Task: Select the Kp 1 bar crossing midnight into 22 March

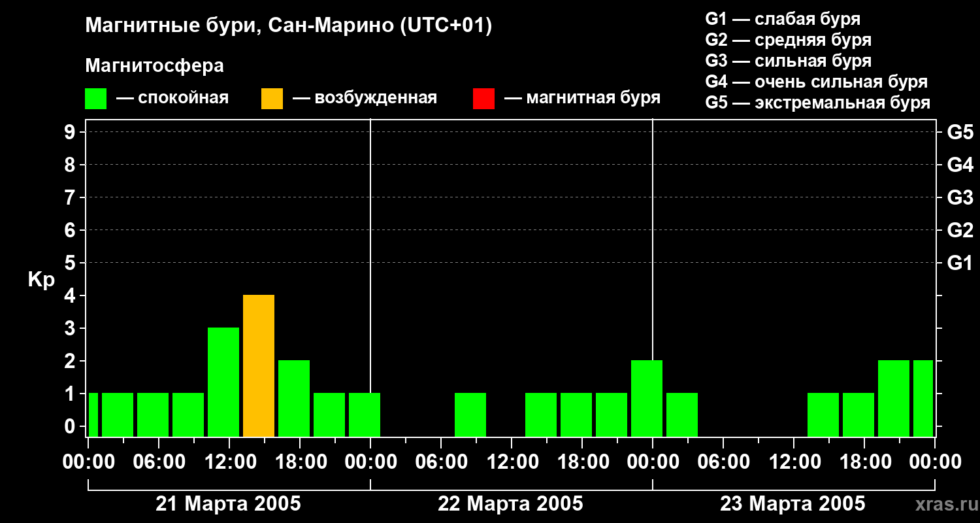Action: coord(365,414)
